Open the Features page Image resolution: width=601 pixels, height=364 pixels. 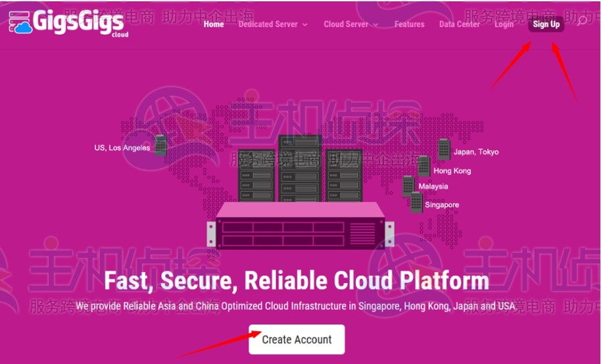click(410, 24)
